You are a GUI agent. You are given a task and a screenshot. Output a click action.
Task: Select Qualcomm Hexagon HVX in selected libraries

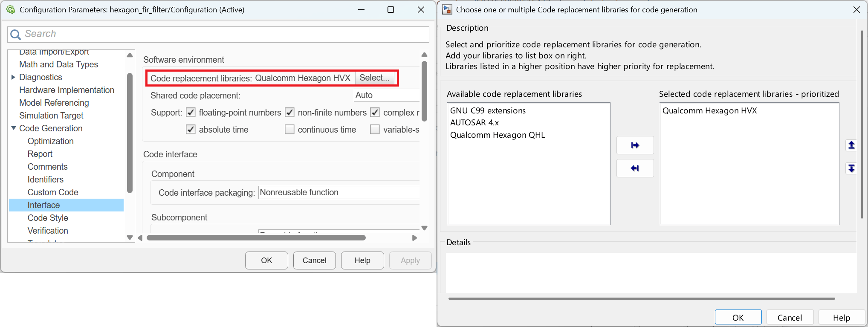[x=709, y=110]
